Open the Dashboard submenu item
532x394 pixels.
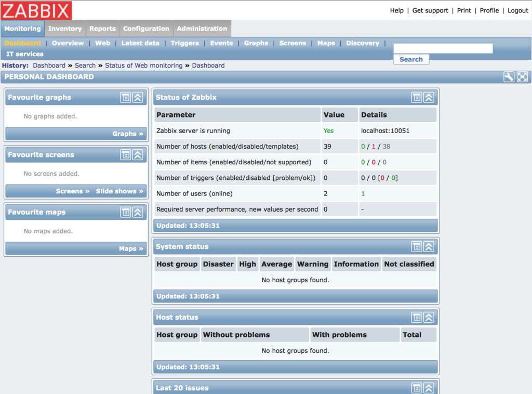tap(22, 43)
